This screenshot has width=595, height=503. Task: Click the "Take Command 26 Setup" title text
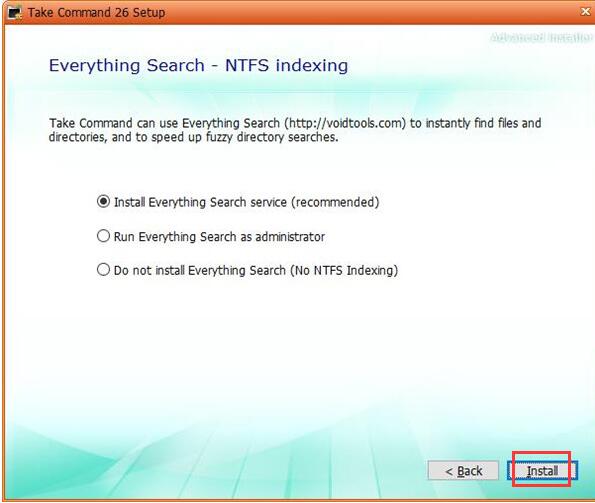coord(96,13)
